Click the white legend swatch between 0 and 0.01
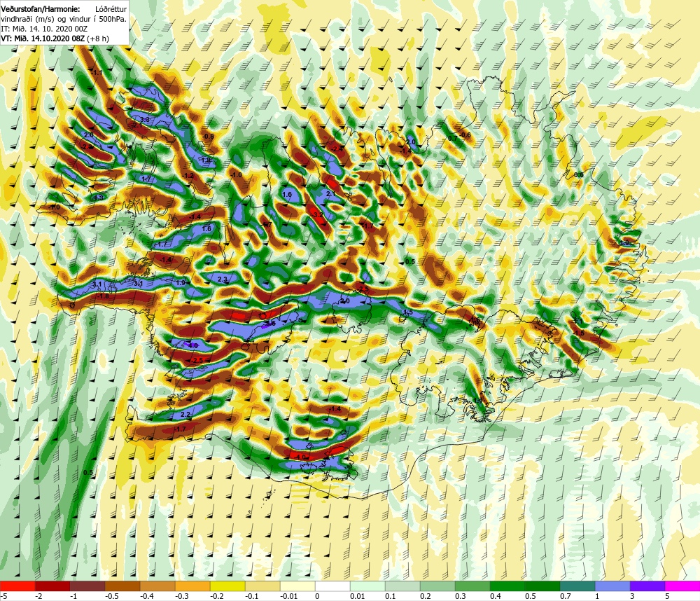This screenshot has height=601, width=700. (332, 586)
